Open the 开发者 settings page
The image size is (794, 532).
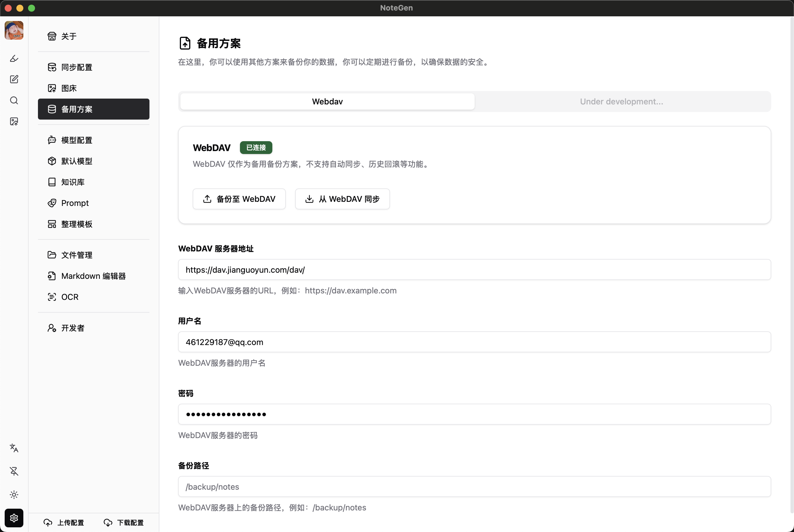point(93,328)
